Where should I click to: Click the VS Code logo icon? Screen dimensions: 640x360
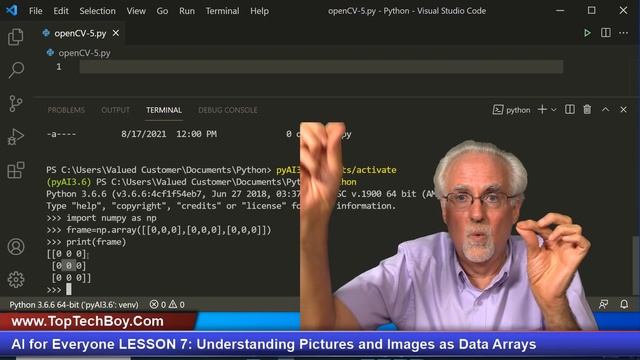click(x=12, y=10)
